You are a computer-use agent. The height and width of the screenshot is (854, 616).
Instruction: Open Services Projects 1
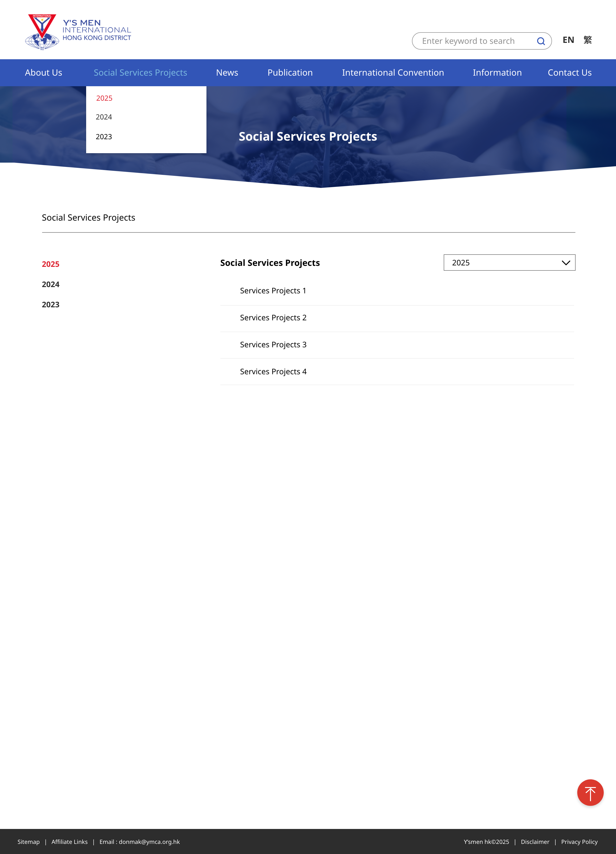(x=273, y=291)
